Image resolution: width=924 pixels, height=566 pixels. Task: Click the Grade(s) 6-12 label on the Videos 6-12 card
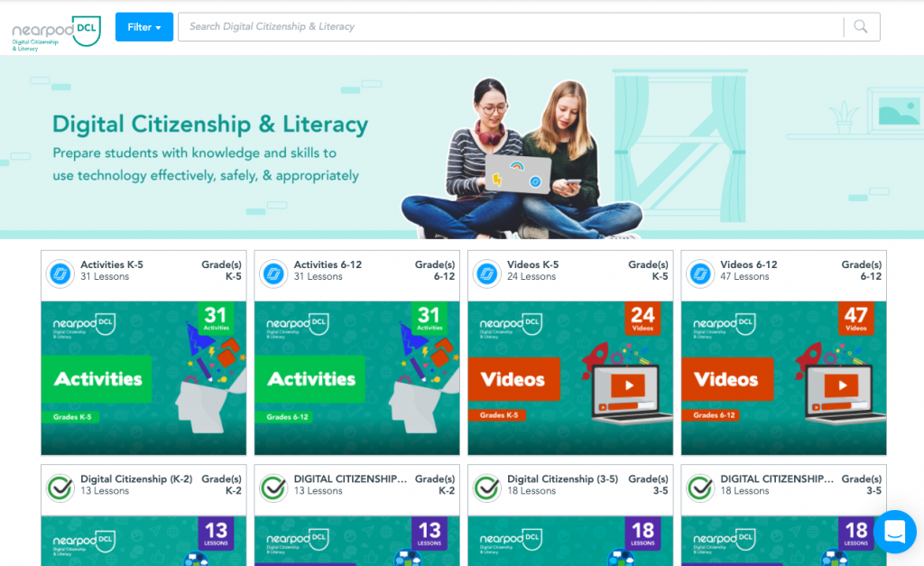click(862, 271)
